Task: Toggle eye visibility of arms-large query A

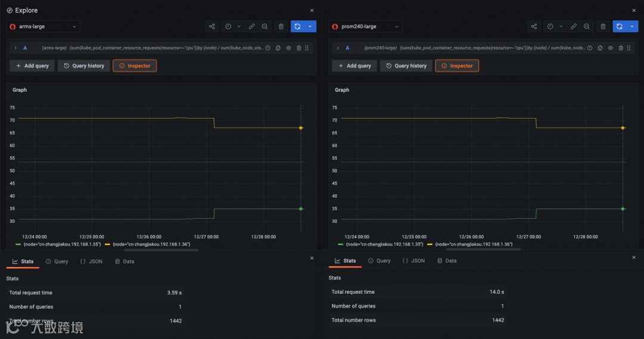Action: pyautogui.click(x=289, y=48)
